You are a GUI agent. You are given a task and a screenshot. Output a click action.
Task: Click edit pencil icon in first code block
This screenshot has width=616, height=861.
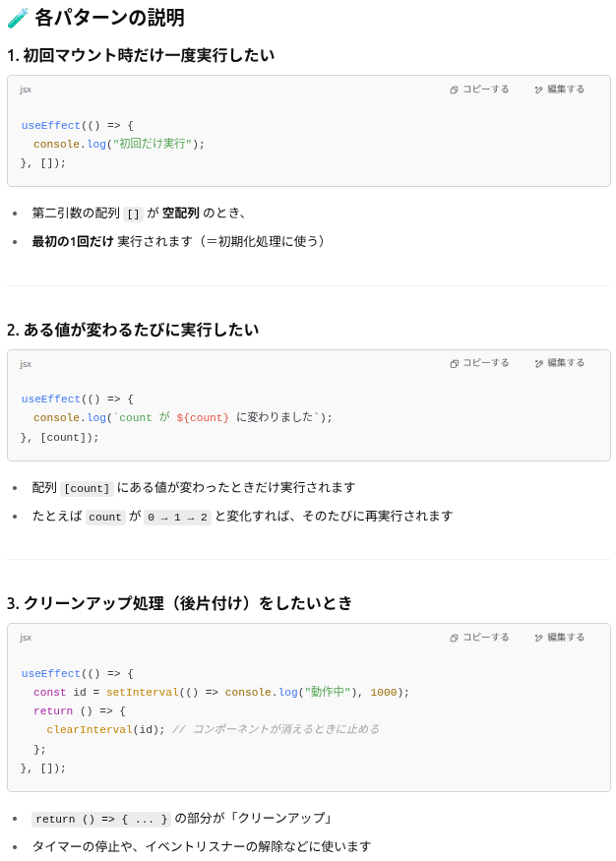click(x=538, y=90)
